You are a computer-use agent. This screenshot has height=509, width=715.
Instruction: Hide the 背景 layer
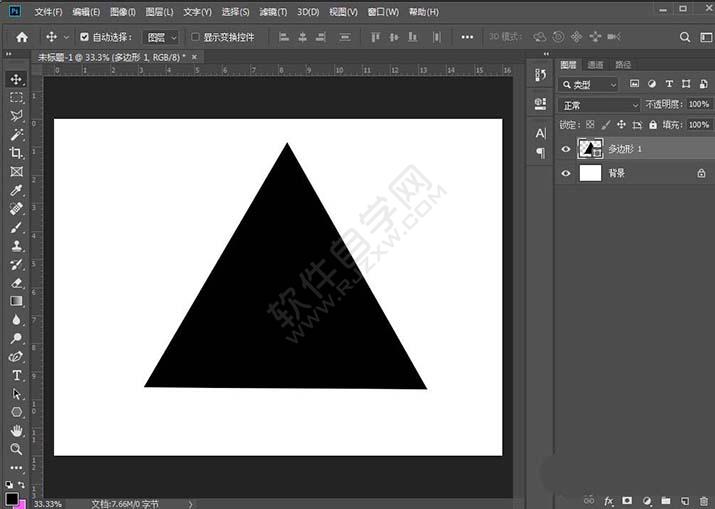[566, 173]
